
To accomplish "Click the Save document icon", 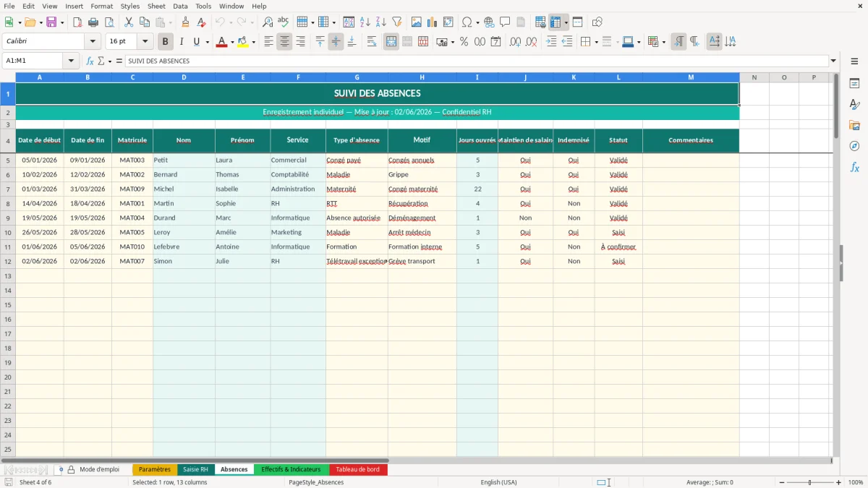I will point(51,22).
